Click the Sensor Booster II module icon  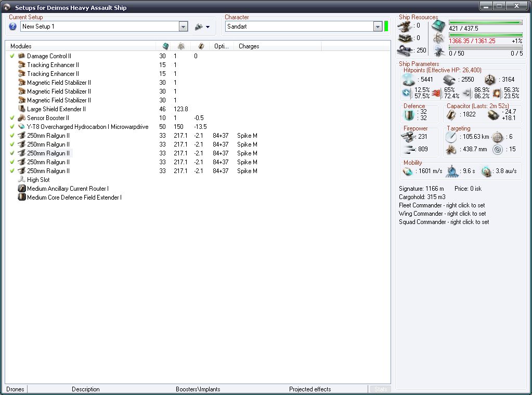pyautogui.click(x=22, y=117)
